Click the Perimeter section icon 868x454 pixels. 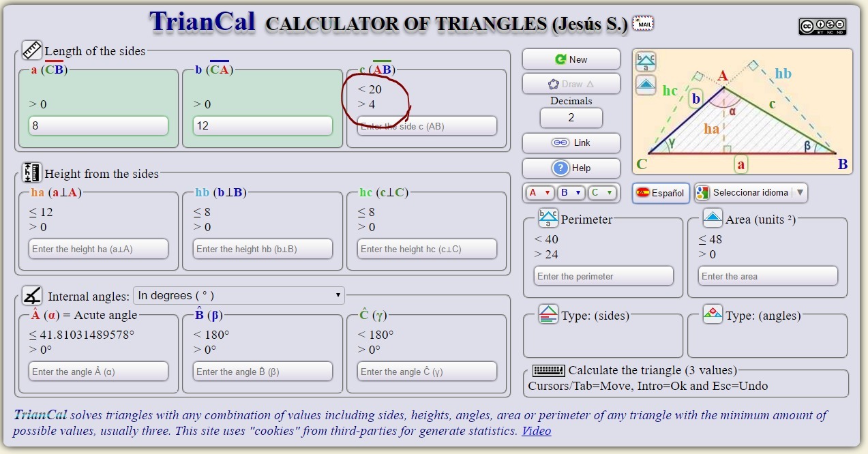click(548, 218)
